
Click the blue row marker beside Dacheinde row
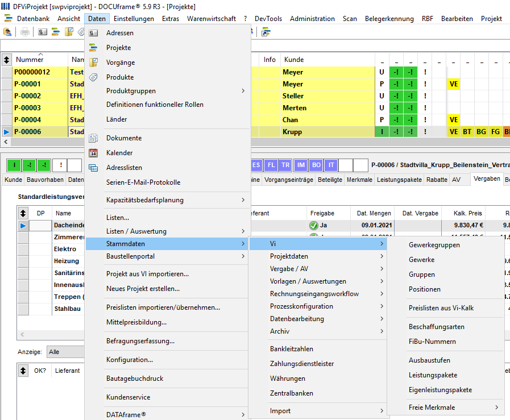(x=23, y=226)
